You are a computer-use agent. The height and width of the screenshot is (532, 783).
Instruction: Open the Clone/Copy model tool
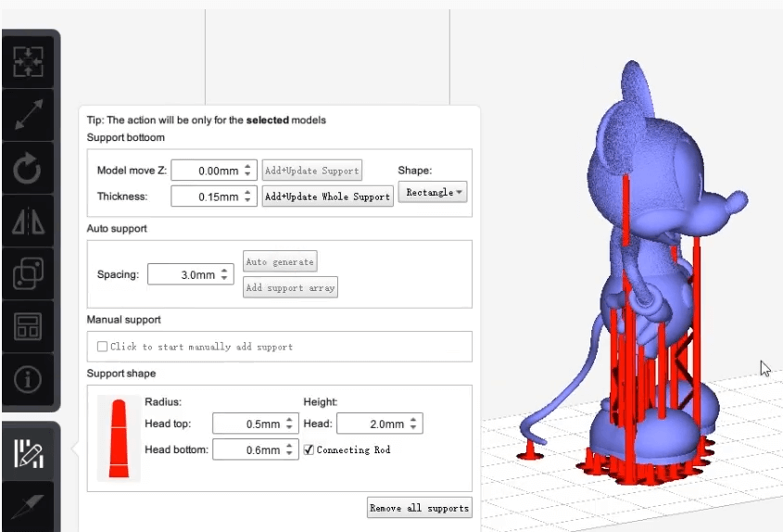click(x=29, y=274)
